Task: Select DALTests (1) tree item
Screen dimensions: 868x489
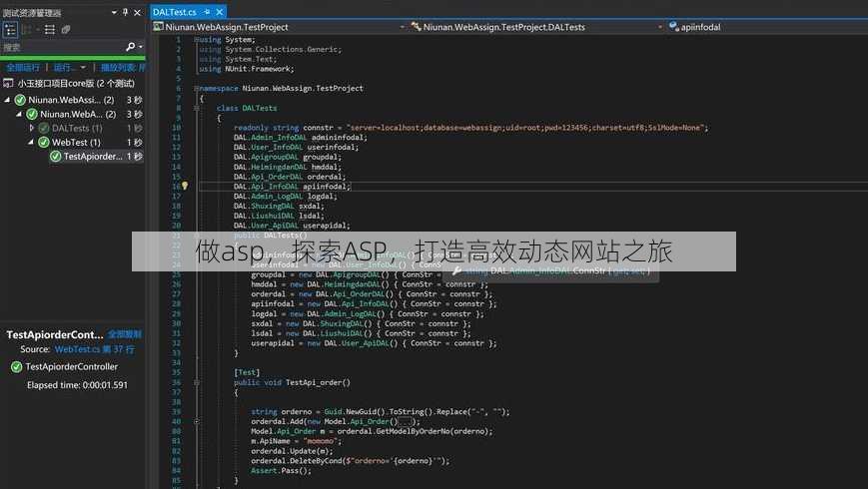Action: [x=77, y=128]
